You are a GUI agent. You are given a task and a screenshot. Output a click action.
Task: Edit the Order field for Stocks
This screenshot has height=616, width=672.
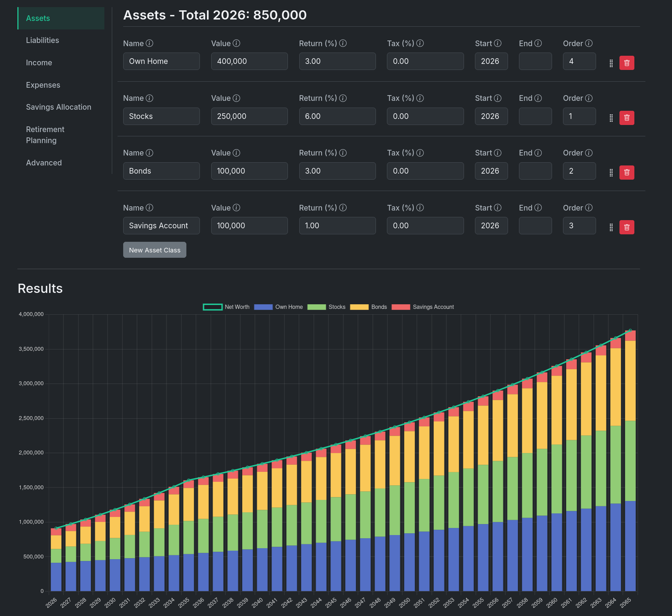click(579, 116)
